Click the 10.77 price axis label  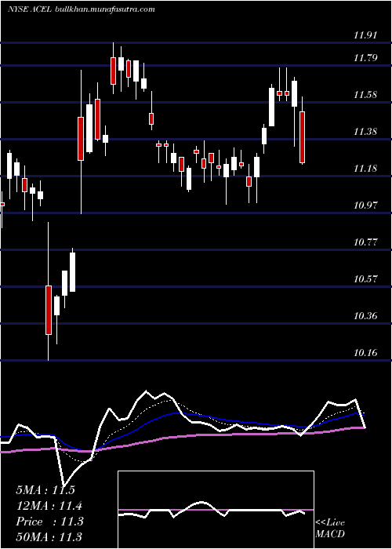pos(365,242)
